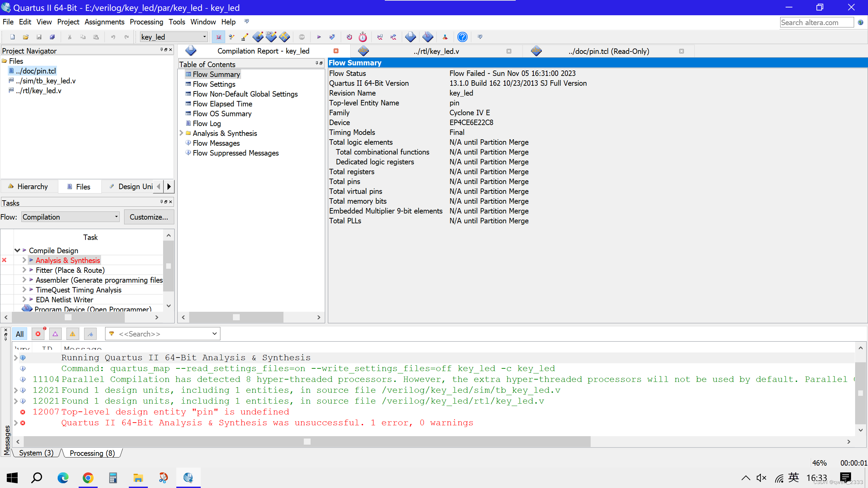Click the New file toolbar icon
The image size is (868, 488).
click(x=13, y=37)
